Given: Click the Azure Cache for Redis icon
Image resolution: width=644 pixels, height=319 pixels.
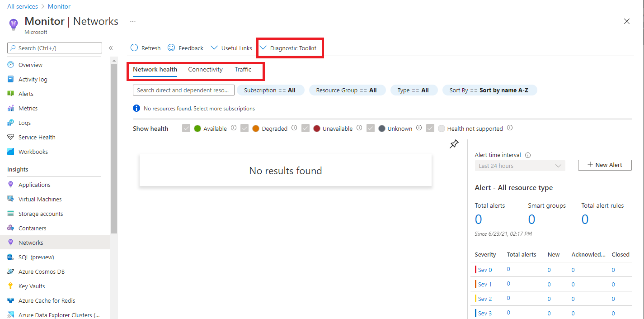Looking at the screenshot, I should click(11, 300).
